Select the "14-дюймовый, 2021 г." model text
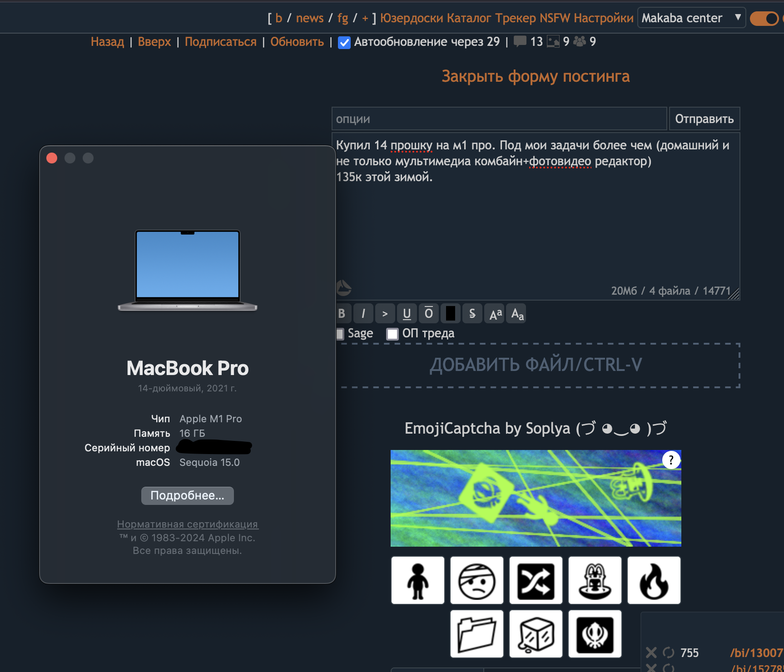This screenshot has height=672, width=784. point(187,388)
